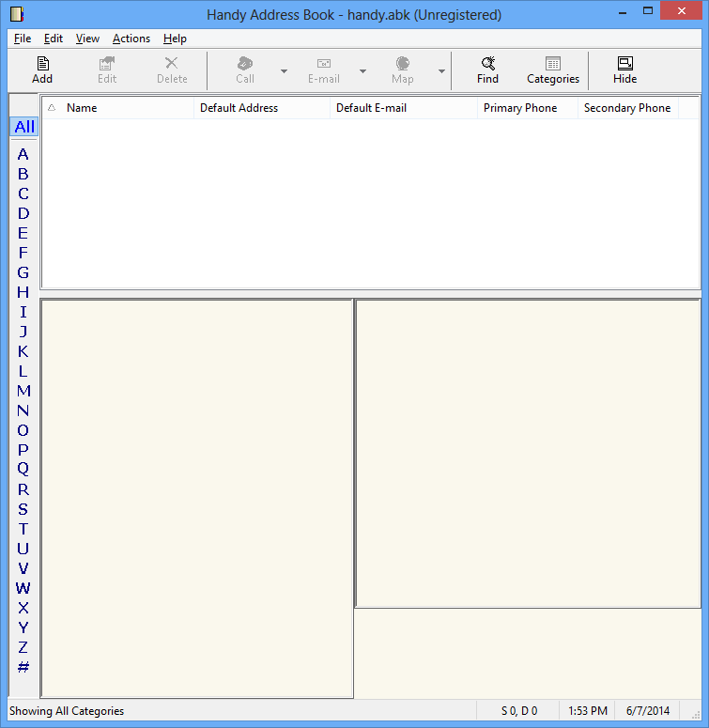
Task: Filter contacts by letter I
Action: point(23,312)
